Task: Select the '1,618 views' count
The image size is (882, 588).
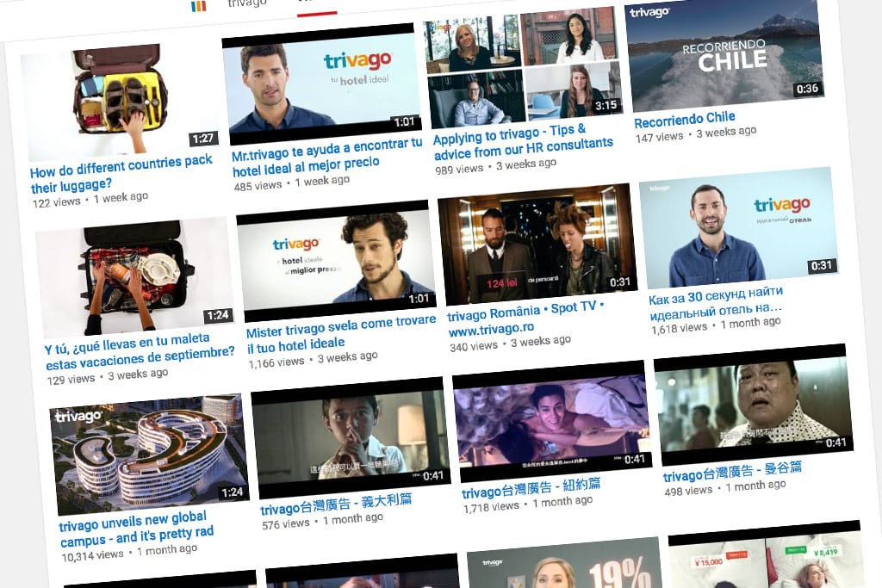Action: pos(680,328)
